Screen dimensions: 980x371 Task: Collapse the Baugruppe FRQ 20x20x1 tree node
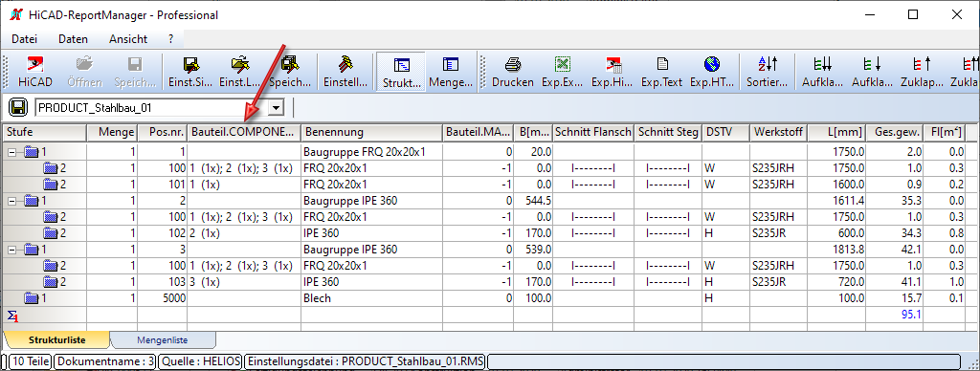(12, 152)
